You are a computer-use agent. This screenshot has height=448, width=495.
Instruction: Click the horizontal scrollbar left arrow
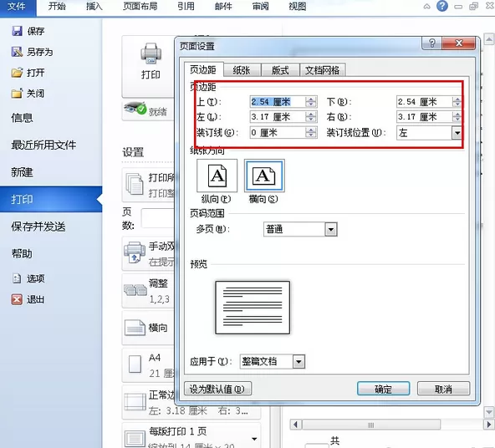(295, 425)
